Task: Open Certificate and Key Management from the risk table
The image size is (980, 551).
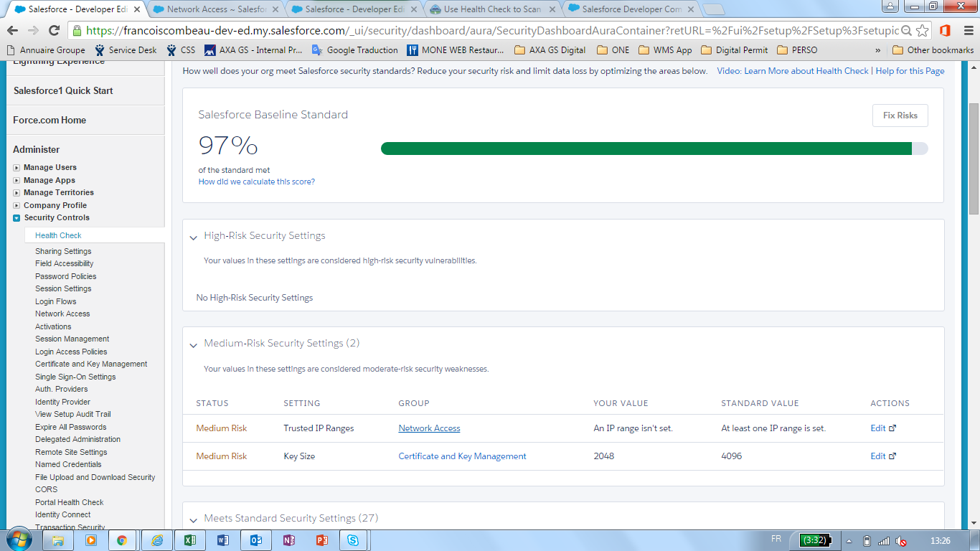Action: click(x=462, y=456)
